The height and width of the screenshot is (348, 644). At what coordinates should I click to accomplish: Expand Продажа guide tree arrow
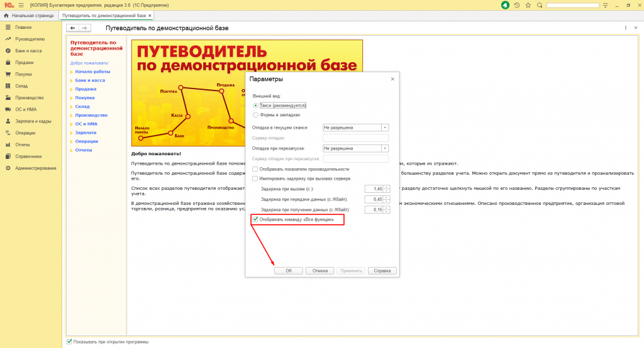[x=72, y=89]
